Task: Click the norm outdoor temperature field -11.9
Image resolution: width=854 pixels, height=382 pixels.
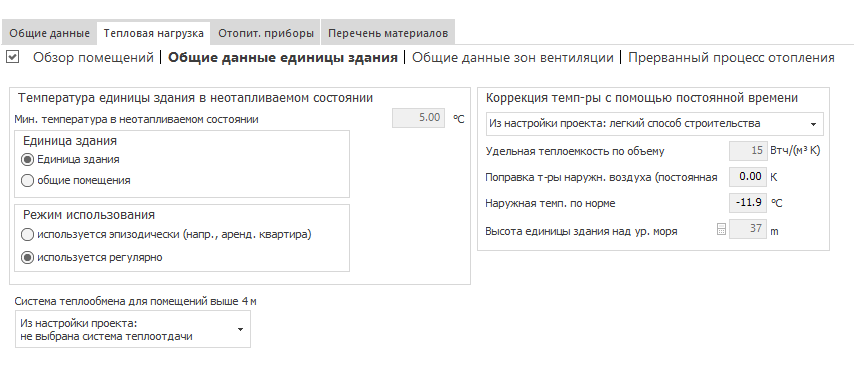Action: click(748, 203)
